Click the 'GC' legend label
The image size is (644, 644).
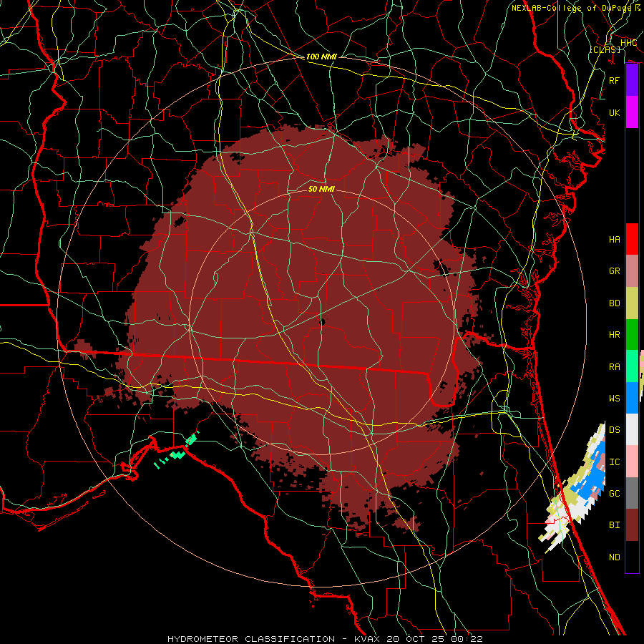point(614,493)
